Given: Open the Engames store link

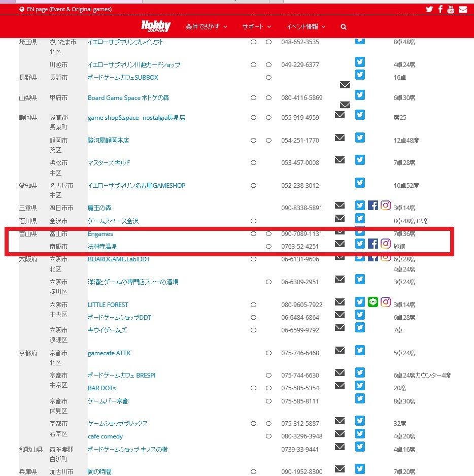Looking at the screenshot, I should click(x=100, y=234).
